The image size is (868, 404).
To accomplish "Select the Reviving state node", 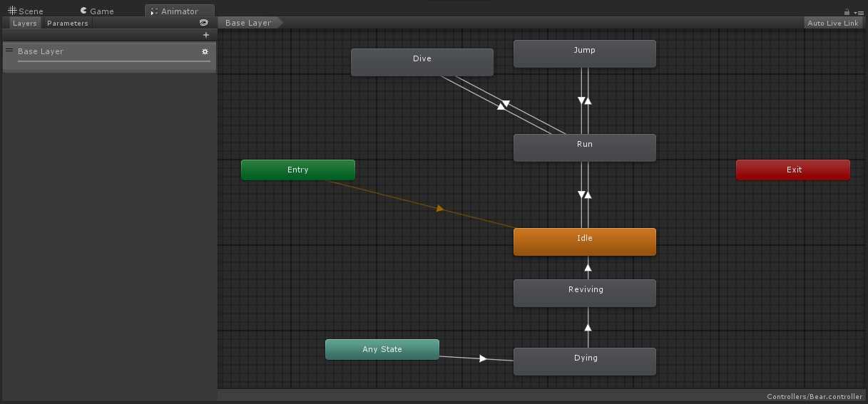I will (x=585, y=293).
